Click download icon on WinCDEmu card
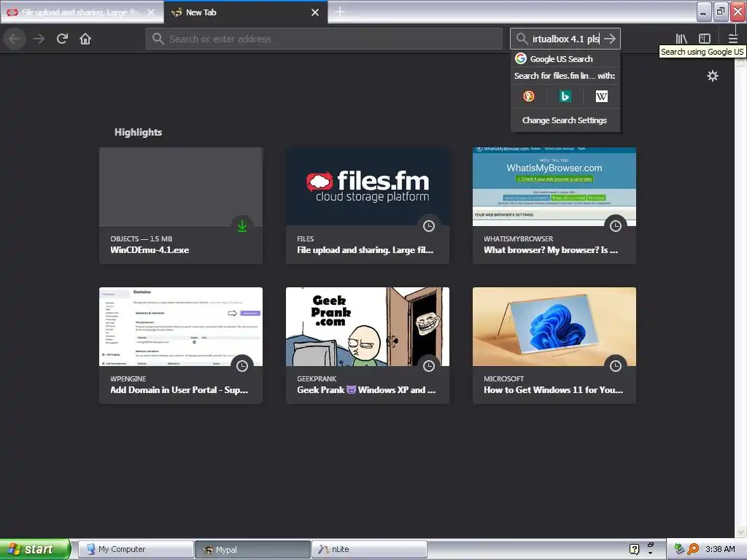Viewport: 747px width, 560px height. 242,226
